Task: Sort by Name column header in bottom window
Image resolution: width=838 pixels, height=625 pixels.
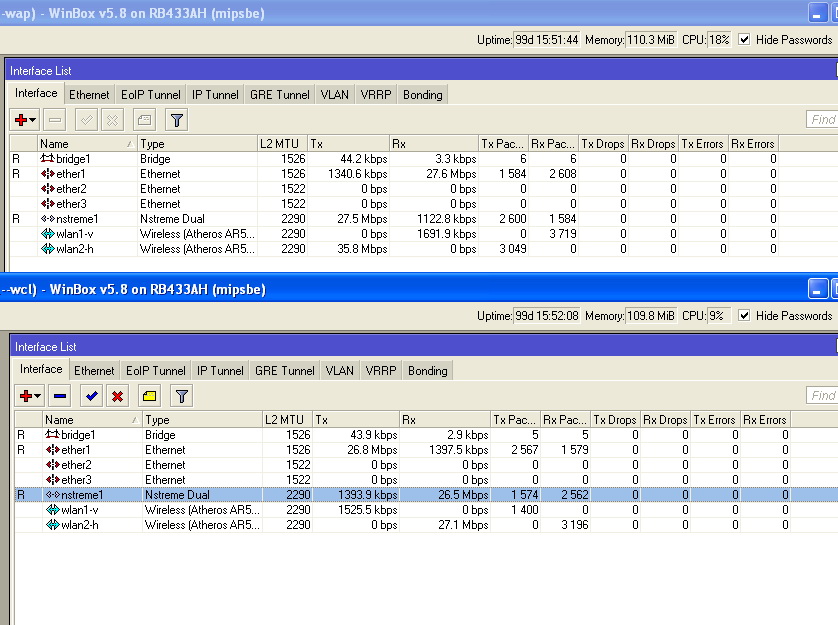Action: pyautogui.click(x=91, y=420)
